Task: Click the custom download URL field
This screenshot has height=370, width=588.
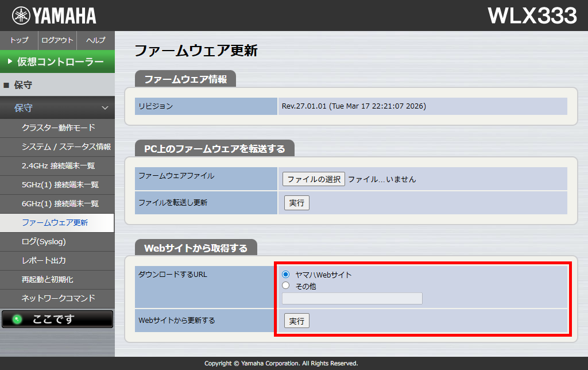Action: (x=352, y=299)
